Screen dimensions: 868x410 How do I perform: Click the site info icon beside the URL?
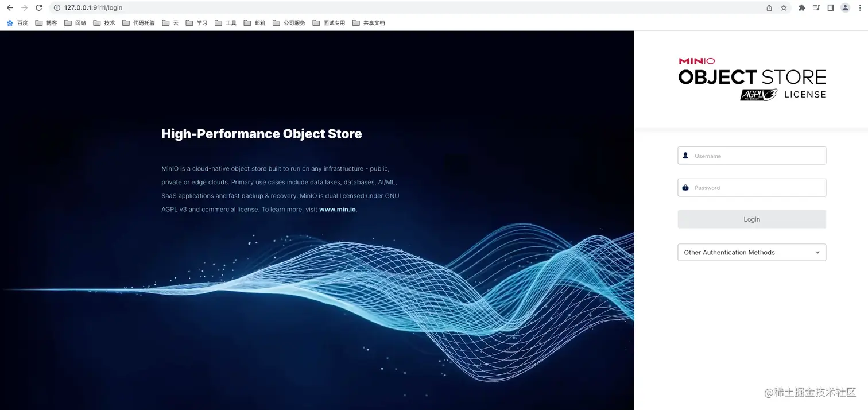(x=57, y=8)
